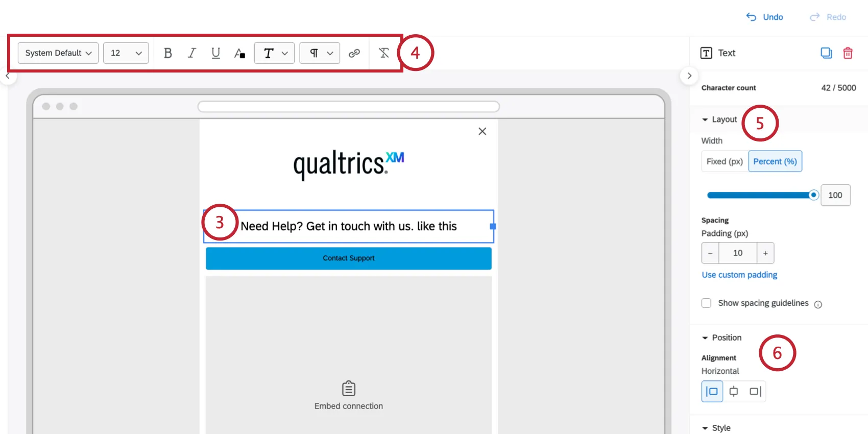Screen dimensions: 868x434
Task: Click the preview browser address bar
Action: [x=349, y=107]
